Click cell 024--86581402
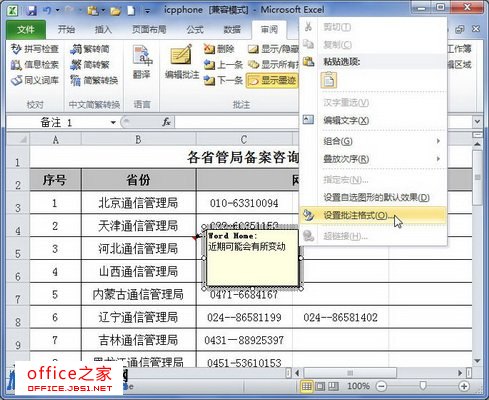489x400 pixels. point(340,317)
